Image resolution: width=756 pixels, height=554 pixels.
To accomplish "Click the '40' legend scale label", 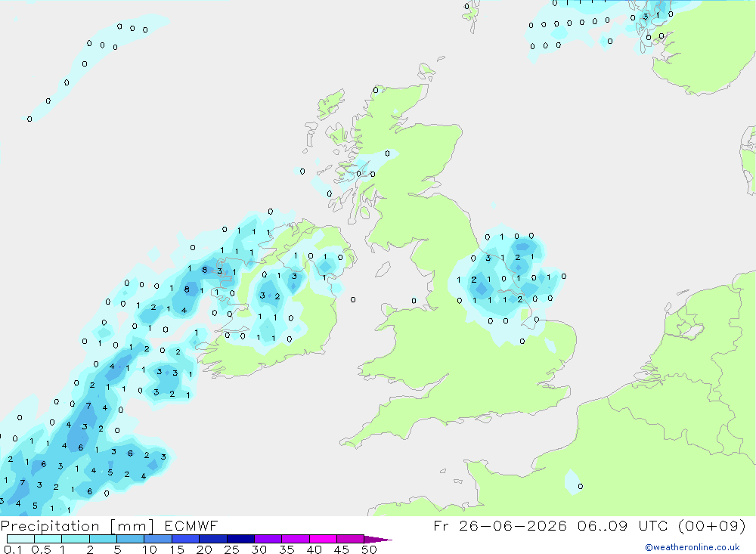I will pos(314,549).
